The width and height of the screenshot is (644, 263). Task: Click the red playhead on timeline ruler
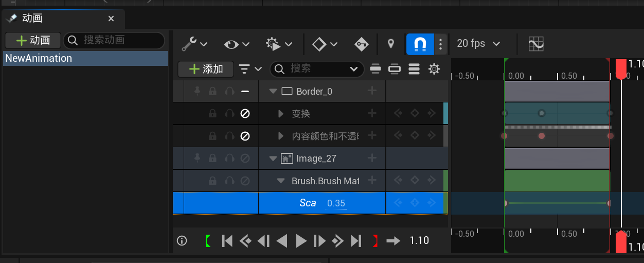[621, 68]
